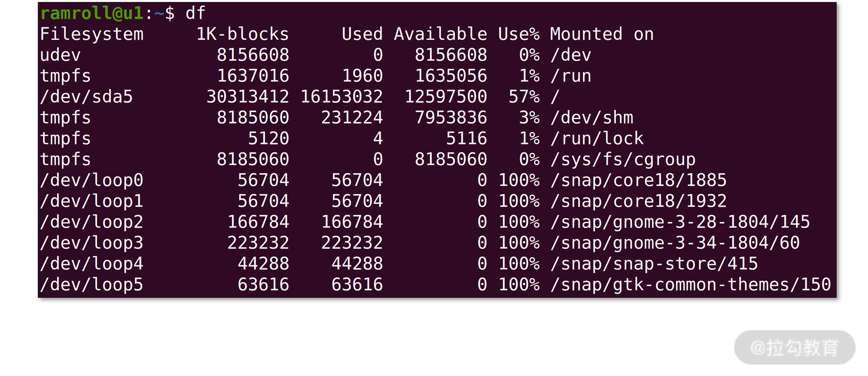Click the 30313412 total blocks value
Image resolution: width=868 pixels, height=376 pixels.
pyautogui.click(x=248, y=97)
